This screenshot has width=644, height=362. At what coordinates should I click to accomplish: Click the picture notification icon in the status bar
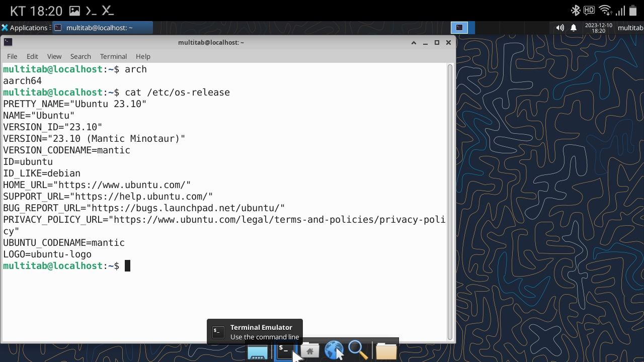coord(74,11)
